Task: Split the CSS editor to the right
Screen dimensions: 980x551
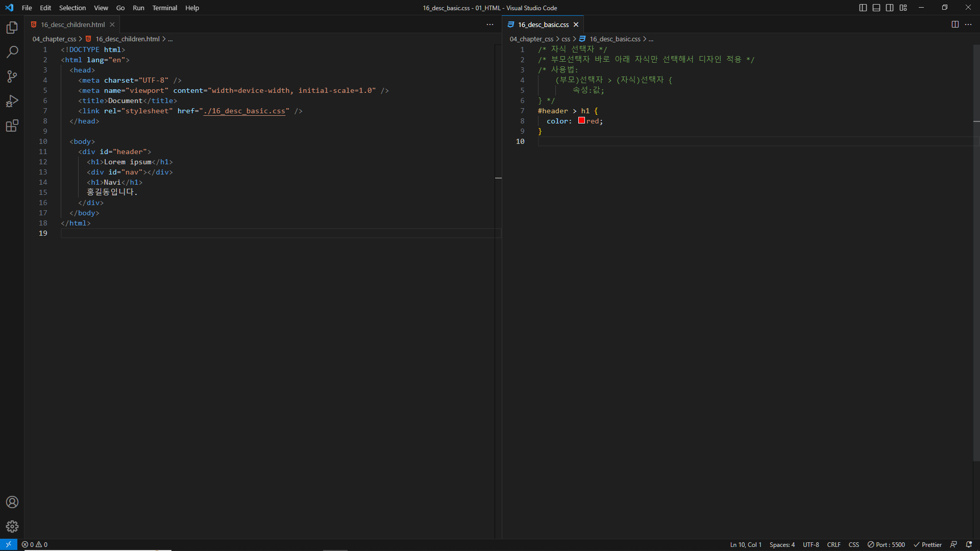Action: tap(955, 24)
